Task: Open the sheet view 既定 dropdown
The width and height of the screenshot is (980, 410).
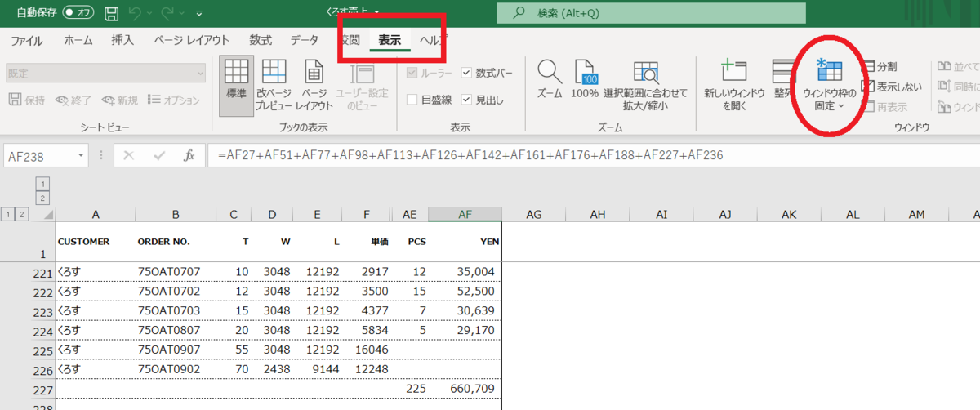Action: [105, 73]
